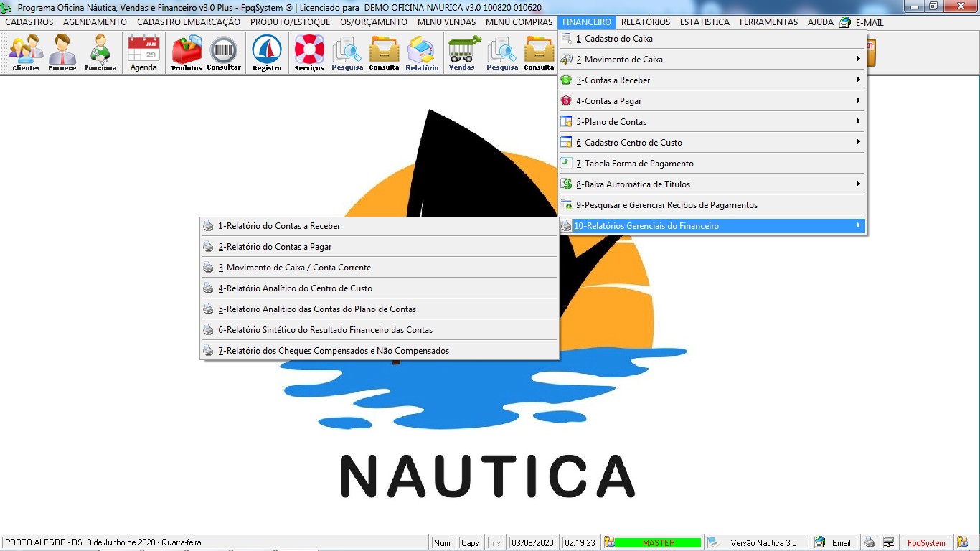Click the key icon after FpqSystem
The width and height of the screenshot is (980, 551).
pyautogui.click(x=962, y=542)
